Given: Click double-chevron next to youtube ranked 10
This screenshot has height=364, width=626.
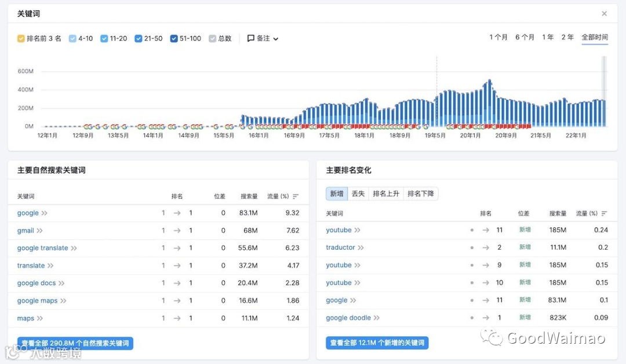Looking at the screenshot, I should tap(357, 283).
